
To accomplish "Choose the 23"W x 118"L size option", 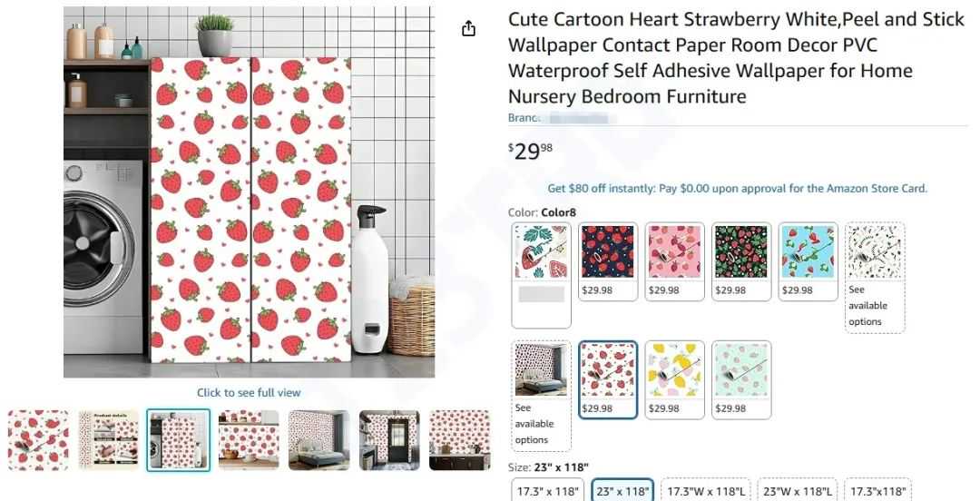I will coord(798,491).
